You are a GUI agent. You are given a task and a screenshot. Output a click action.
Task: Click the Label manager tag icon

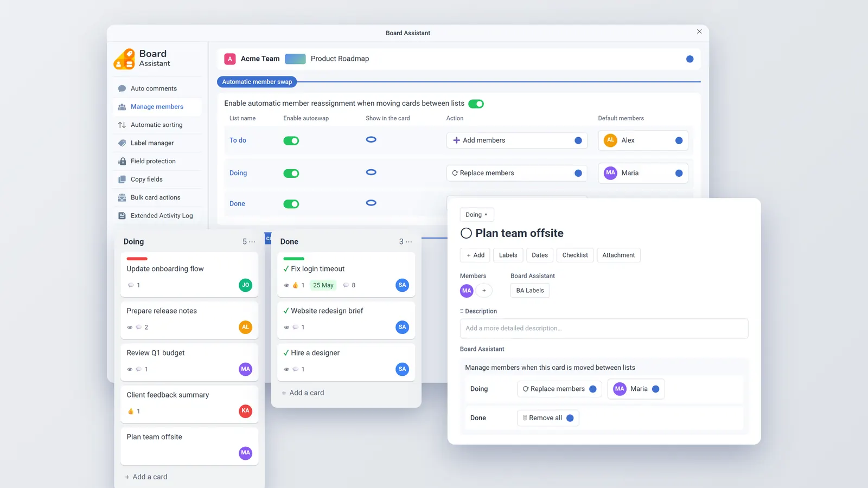tap(122, 143)
